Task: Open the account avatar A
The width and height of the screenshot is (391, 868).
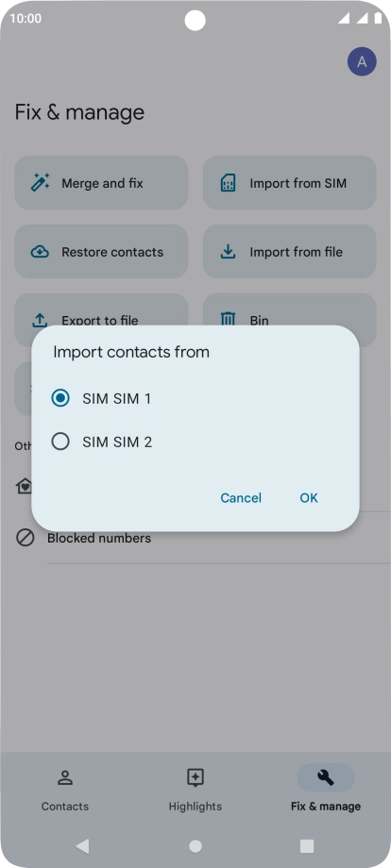Action: click(x=362, y=61)
